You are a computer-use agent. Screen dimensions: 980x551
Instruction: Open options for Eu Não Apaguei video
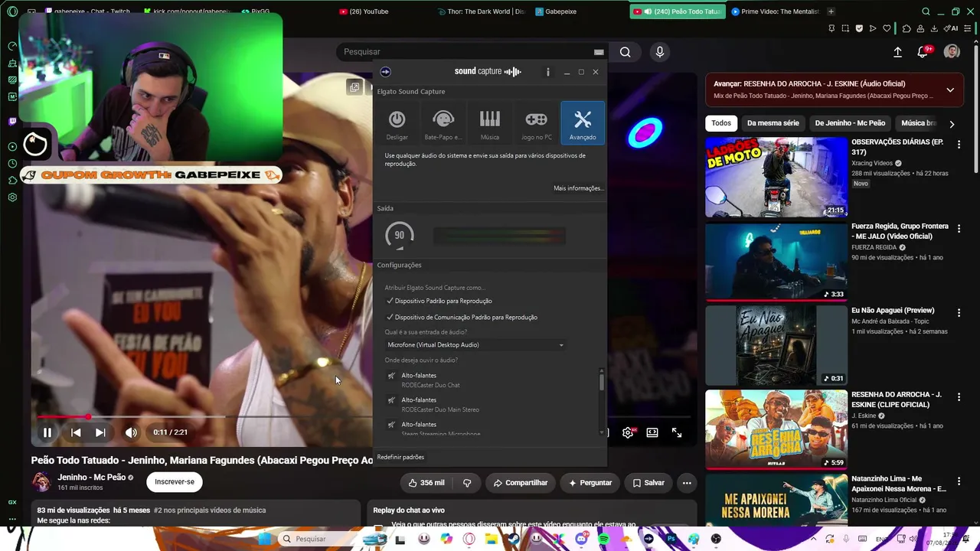[959, 314]
